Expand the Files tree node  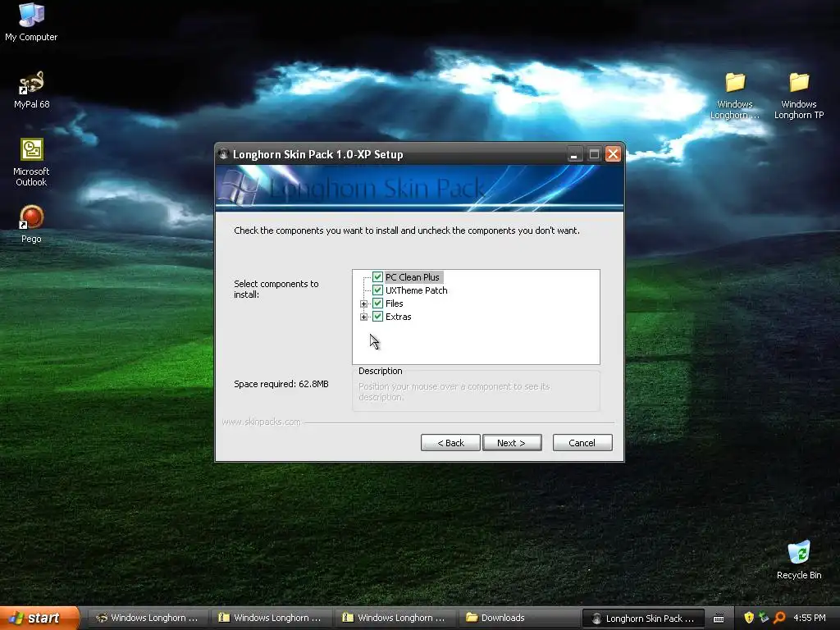(363, 304)
